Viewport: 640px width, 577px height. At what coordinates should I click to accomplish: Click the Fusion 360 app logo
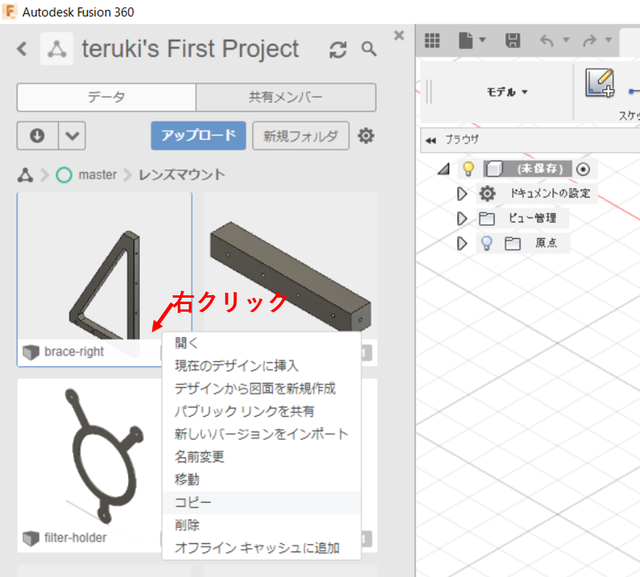[x=9, y=11]
